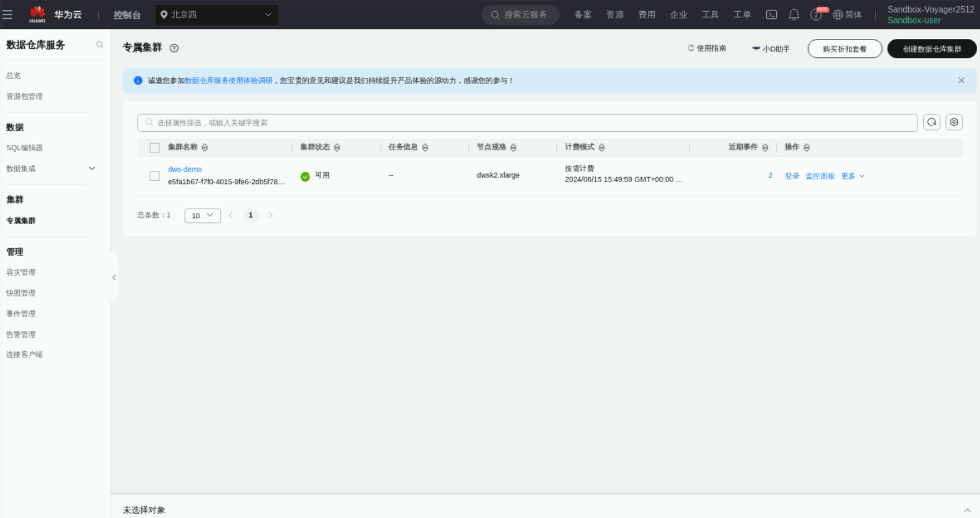Launch the 小D助手 assistant
The image size is (980, 518).
(771, 49)
